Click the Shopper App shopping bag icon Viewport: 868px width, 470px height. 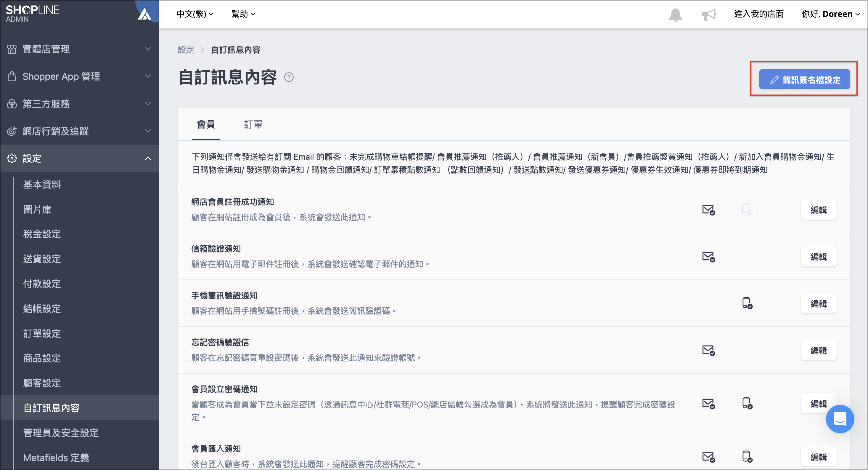[12, 76]
